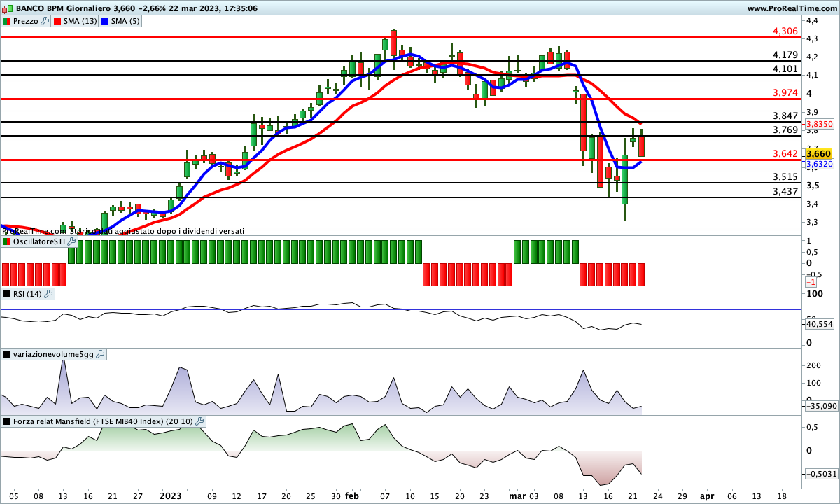Click the blue 3,6320 SMA value tag
This screenshot has width=840, height=504.
819,164
